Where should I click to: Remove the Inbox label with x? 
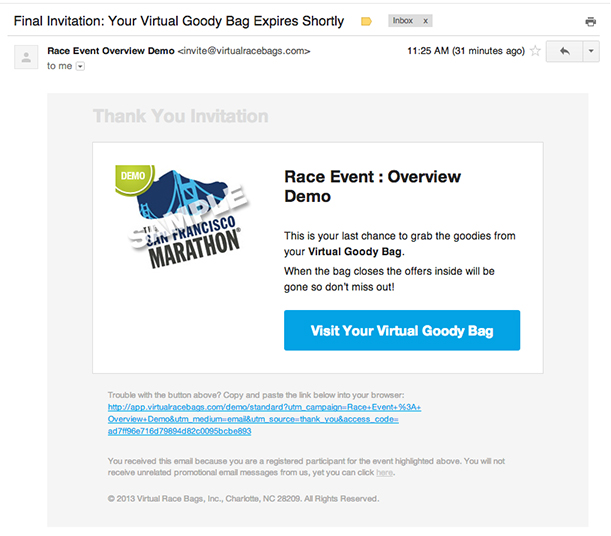pyautogui.click(x=426, y=21)
